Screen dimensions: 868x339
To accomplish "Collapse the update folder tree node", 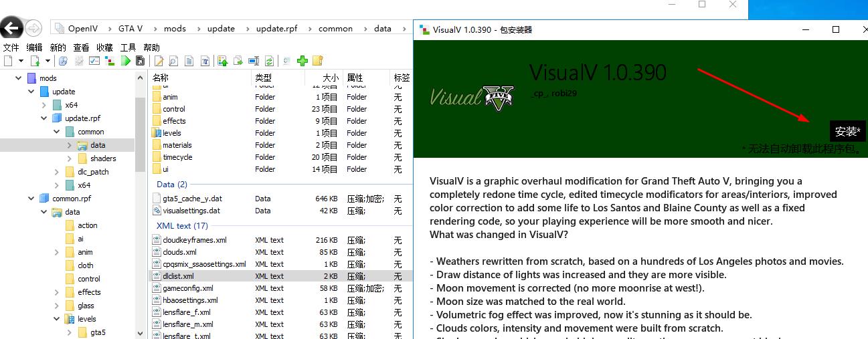I will pos(31,92).
